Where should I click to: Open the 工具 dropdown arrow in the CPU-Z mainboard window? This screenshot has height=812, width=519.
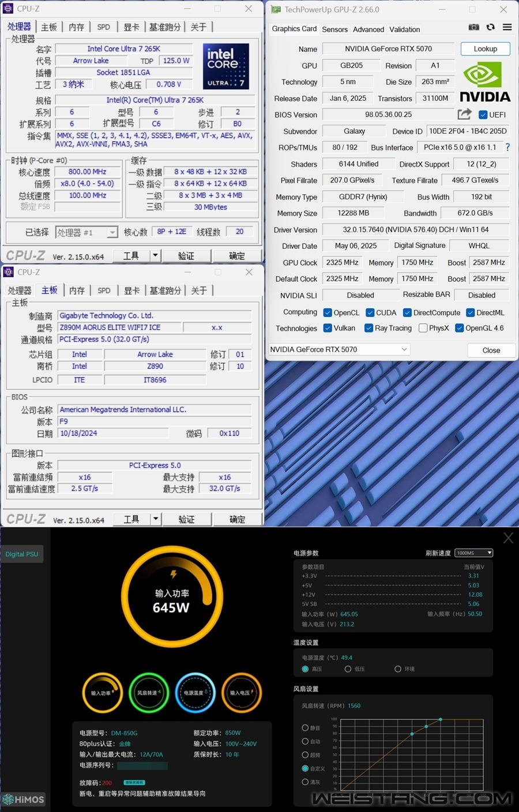click(x=155, y=519)
